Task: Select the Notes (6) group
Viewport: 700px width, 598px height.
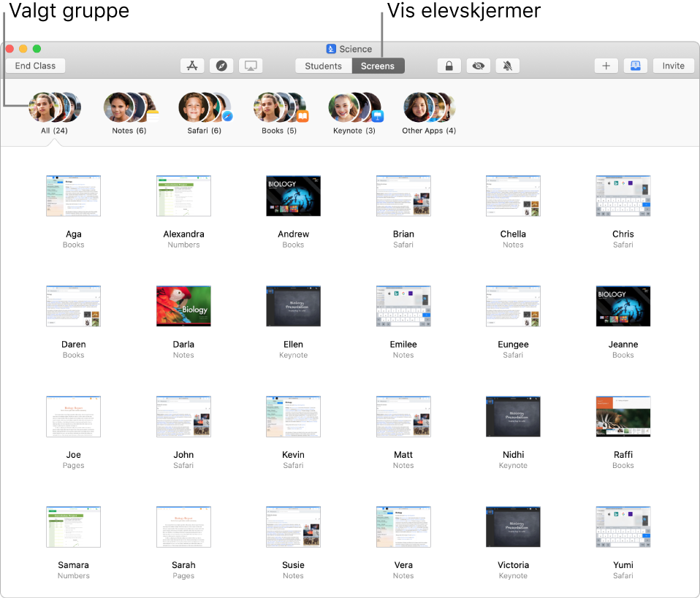Action: point(129,113)
